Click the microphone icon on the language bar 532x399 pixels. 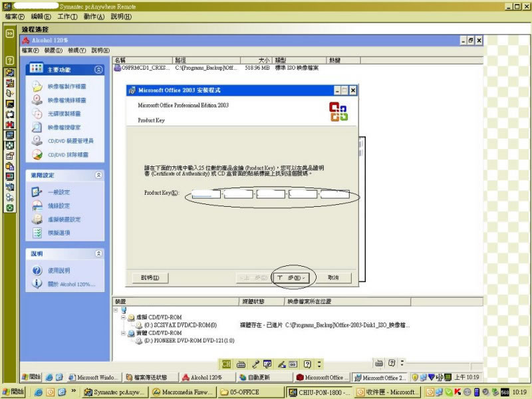coord(255,364)
